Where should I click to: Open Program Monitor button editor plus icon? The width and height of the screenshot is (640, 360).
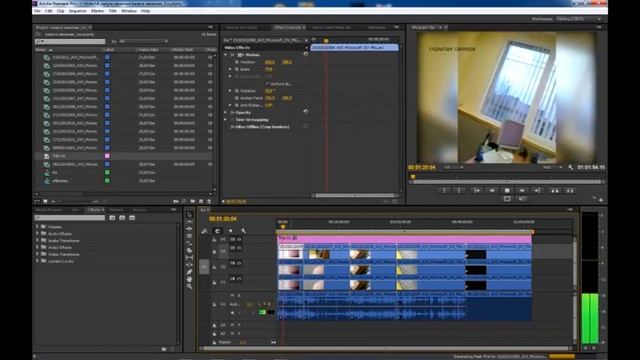[x=601, y=200]
